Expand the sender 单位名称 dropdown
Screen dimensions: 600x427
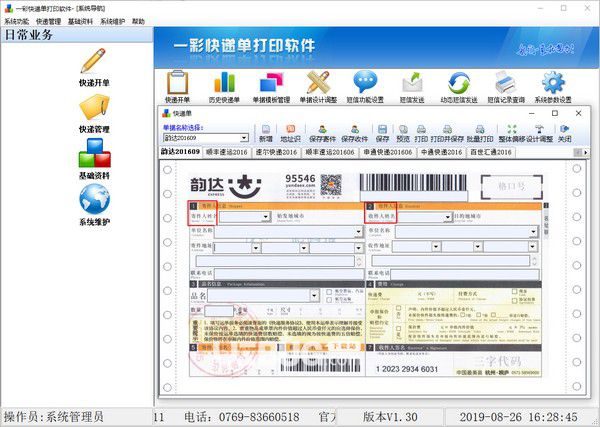click(x=359, y=232)
